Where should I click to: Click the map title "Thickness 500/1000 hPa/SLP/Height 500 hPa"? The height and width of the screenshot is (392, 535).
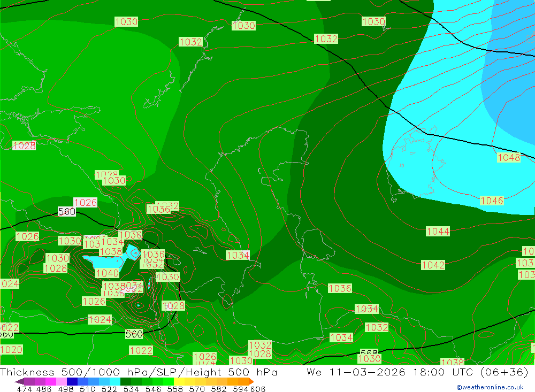139,372
